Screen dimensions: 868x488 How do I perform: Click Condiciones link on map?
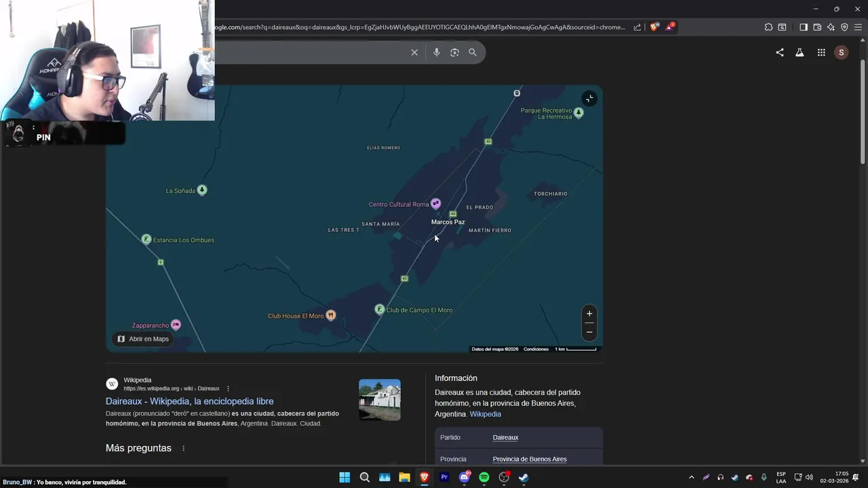pos(536,349)
